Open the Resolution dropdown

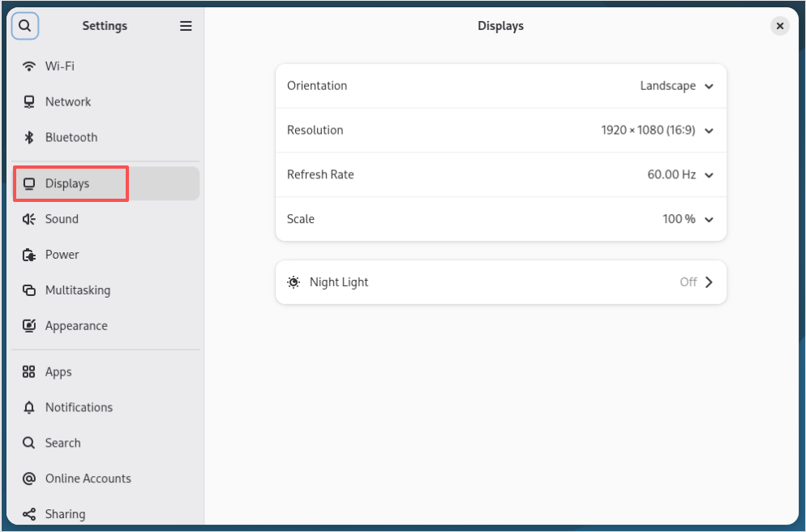(x=657, y=131)
